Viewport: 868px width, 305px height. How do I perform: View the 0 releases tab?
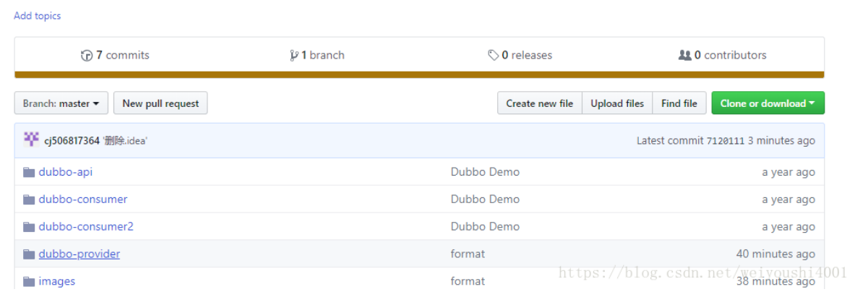[x=520, y=55]
